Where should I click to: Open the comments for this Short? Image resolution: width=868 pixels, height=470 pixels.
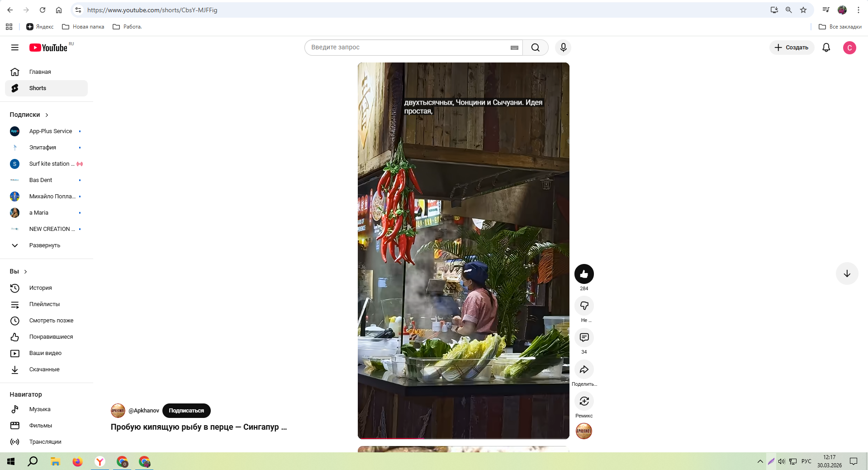click(x=584, y=337)
